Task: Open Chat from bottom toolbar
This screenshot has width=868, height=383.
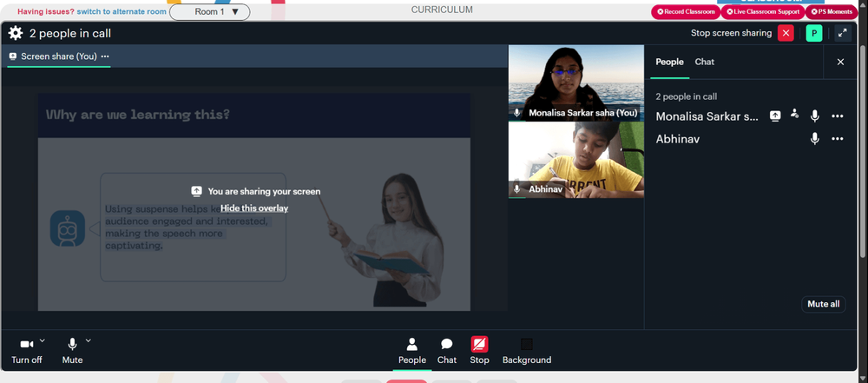Action: [447, 352]
